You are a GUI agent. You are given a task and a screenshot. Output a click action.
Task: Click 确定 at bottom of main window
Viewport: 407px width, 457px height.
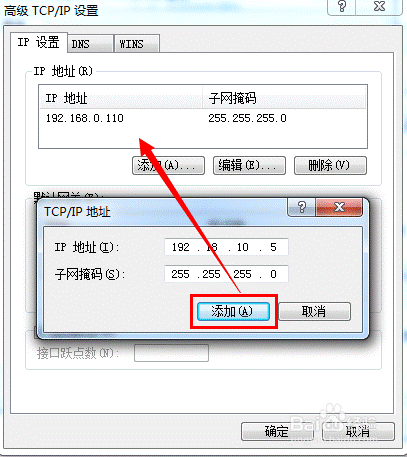pos(277,431)
